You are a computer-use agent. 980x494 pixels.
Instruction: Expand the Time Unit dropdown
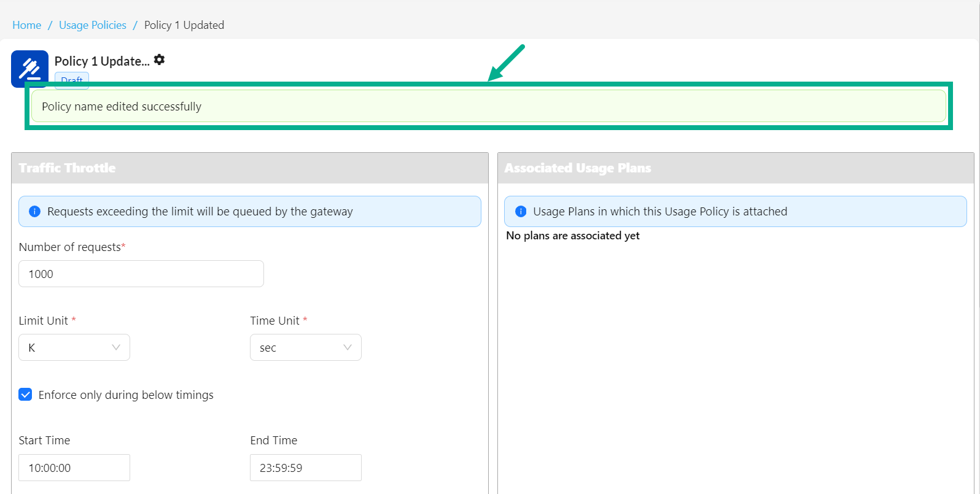(305, 347)
